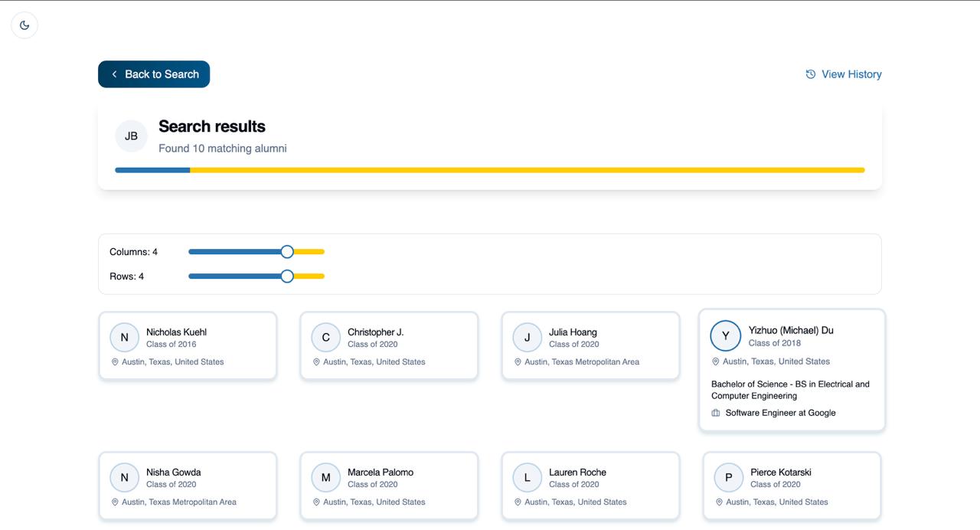
Task: Click the JB avatar in search results
Action: pos(131,136)
